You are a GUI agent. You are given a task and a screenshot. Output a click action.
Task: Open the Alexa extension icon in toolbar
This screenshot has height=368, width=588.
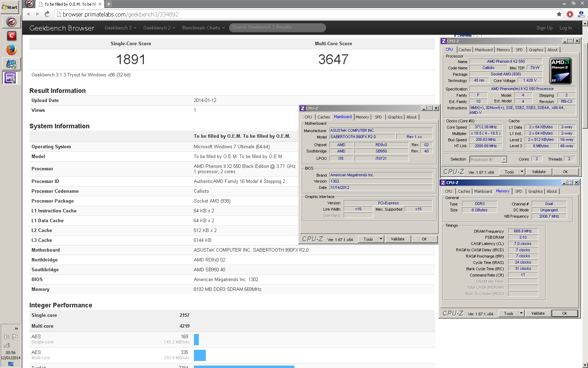point(581,14)
